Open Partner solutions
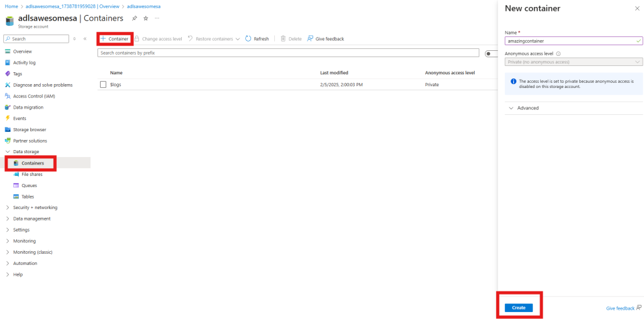The height and width of the screenshot is (319, 644). pos(30,141)
